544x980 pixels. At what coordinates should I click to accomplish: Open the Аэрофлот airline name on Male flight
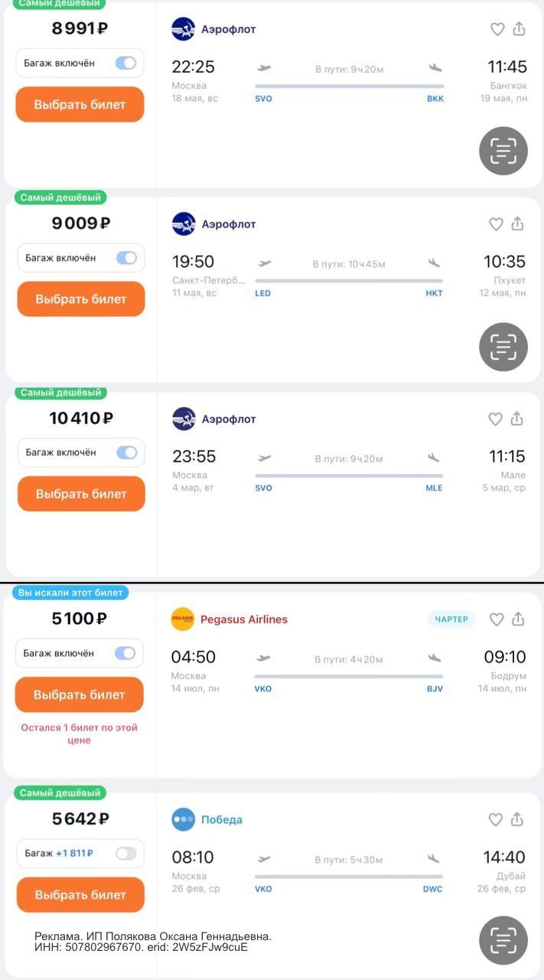229,419
